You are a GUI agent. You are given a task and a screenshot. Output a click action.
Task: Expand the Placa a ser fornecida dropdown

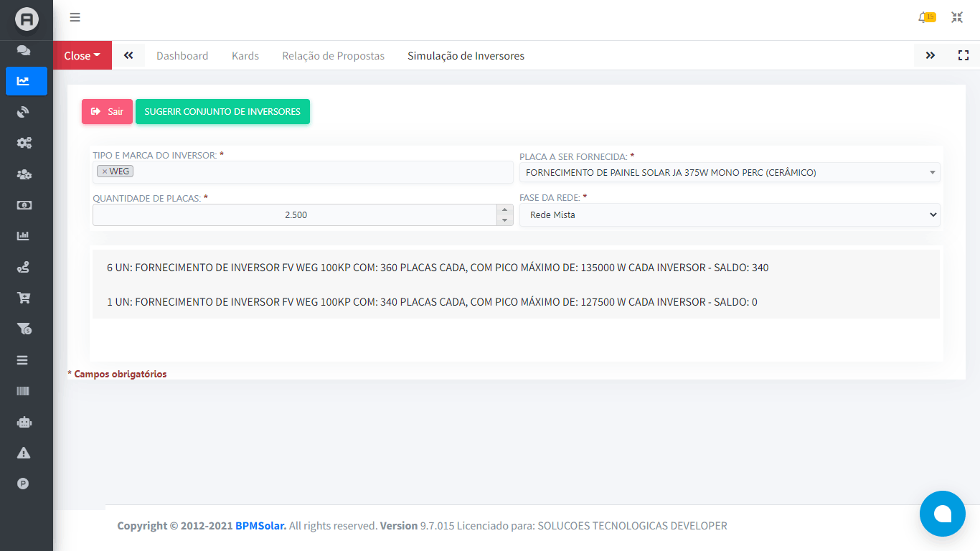click(x=729, y=172)
